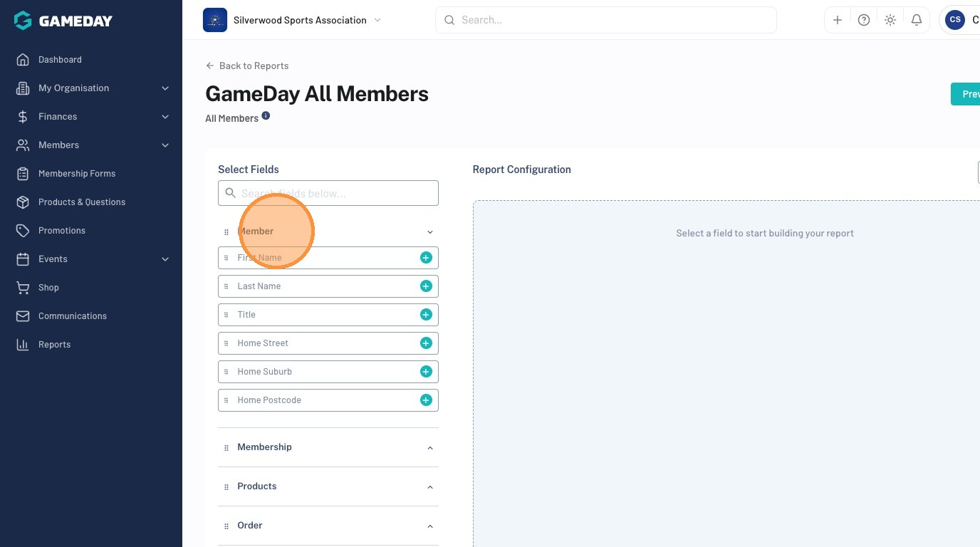Click the Communications envelope icon
This screenshot has width=980, height=547.
(23, 316)
